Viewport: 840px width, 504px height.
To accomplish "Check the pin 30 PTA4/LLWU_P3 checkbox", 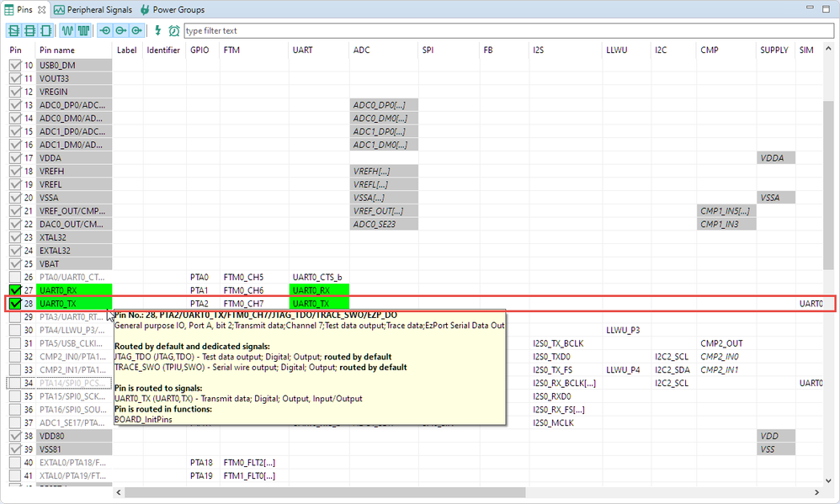I will (15, 330).
